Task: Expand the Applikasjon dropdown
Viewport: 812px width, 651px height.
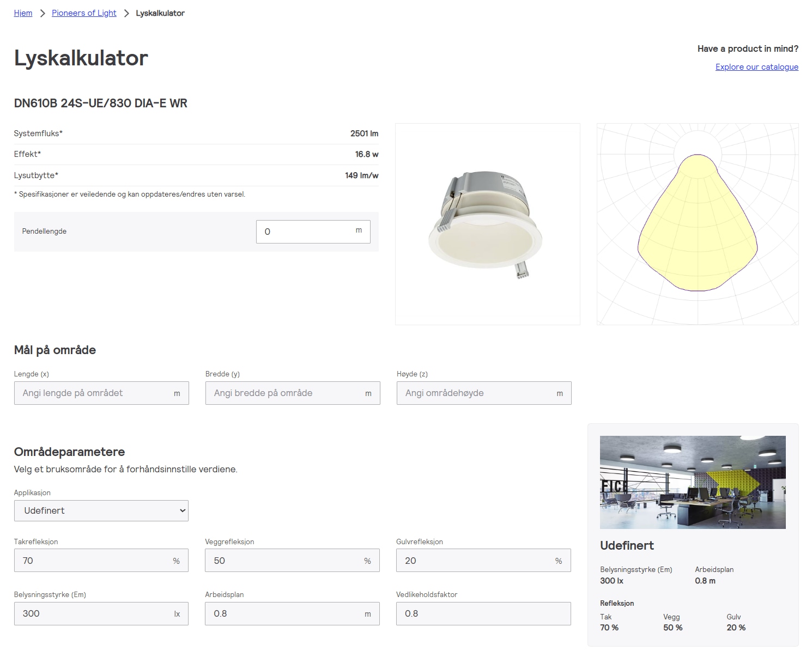Action: [101, 511]
